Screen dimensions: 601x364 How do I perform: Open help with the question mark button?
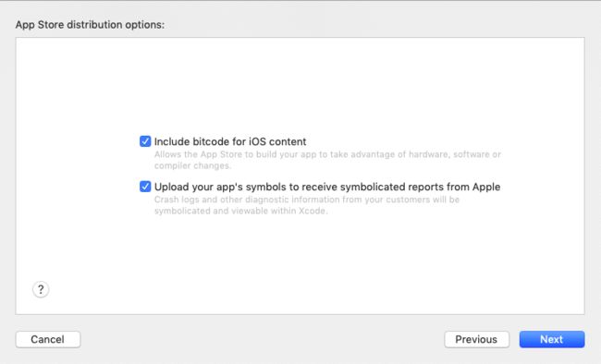[41, 289]
